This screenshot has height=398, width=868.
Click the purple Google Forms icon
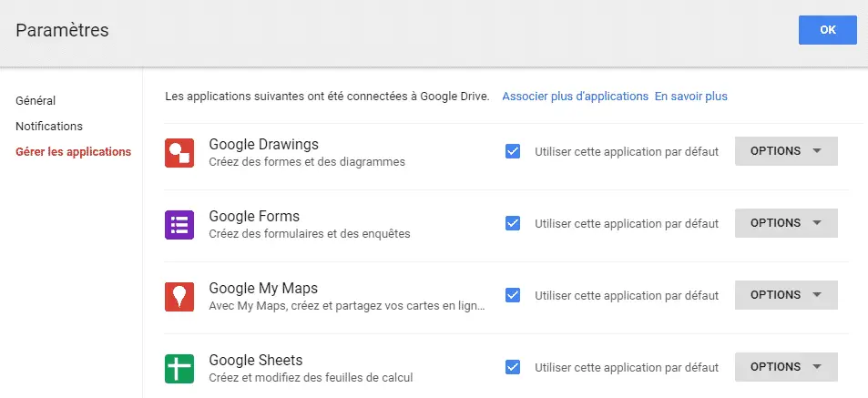179,225
